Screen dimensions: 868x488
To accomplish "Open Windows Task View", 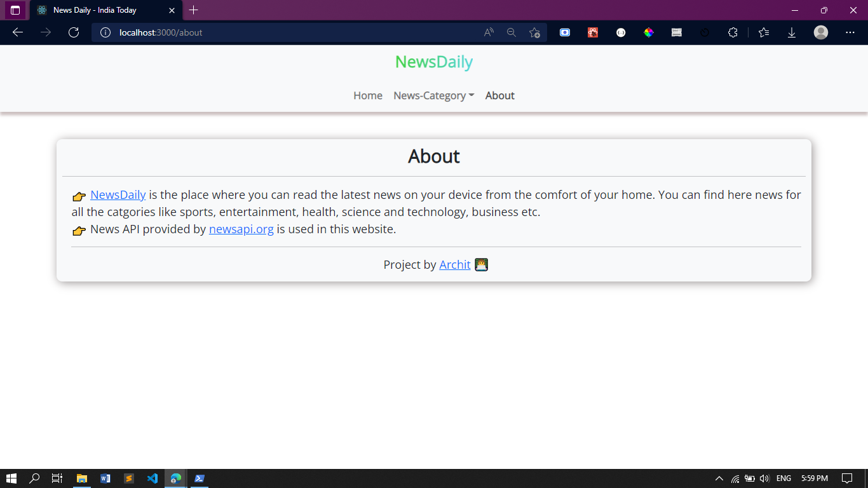I will tap(57, 478).
